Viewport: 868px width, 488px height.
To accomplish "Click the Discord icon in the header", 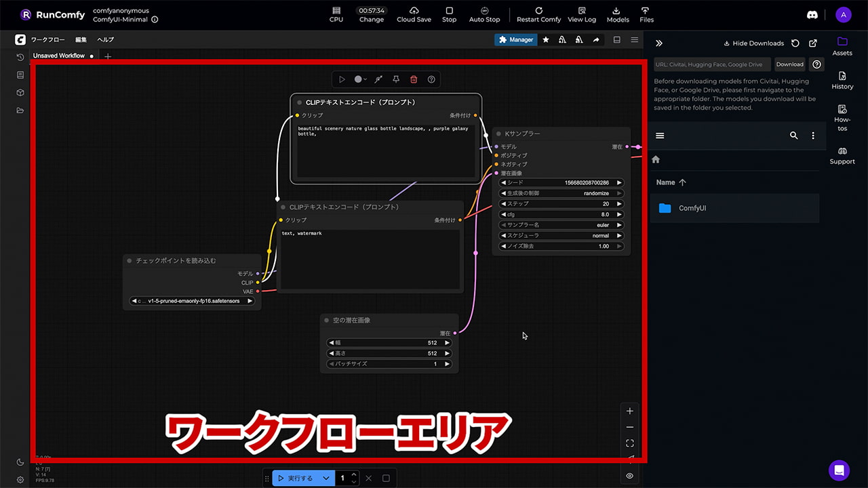I will point(812,15).
